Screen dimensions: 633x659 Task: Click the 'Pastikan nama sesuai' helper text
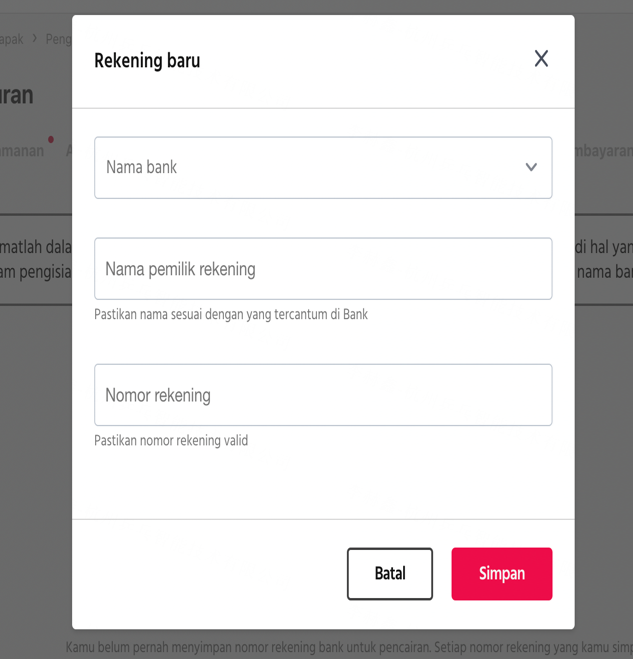(231, 315)
